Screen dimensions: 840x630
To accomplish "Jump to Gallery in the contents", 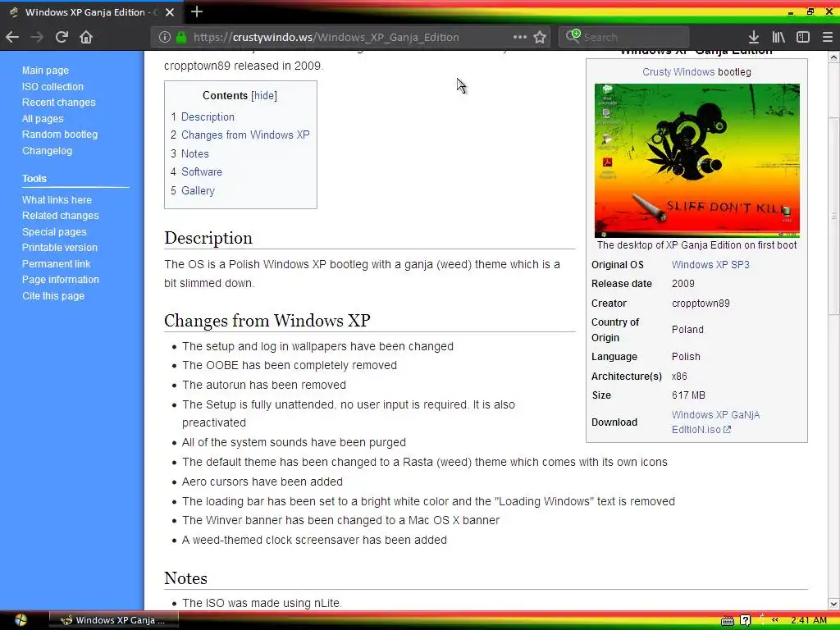I will (x=198, y=190).
